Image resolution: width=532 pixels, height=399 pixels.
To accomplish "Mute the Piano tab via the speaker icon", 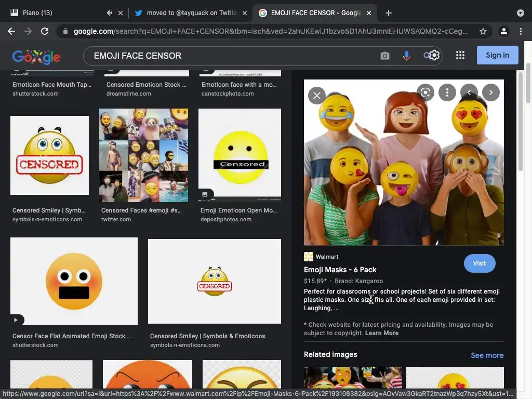I will point(109,12).
